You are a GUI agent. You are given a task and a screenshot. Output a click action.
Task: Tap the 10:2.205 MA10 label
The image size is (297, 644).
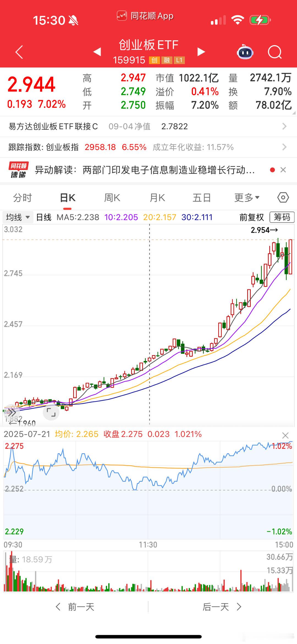click(121, 217)
